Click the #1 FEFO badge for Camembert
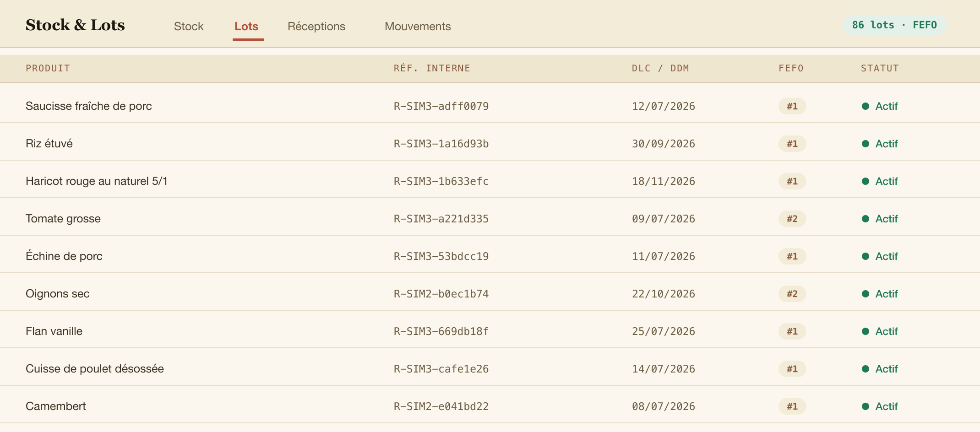Screen dimensions: 980x432 [792, 406]
